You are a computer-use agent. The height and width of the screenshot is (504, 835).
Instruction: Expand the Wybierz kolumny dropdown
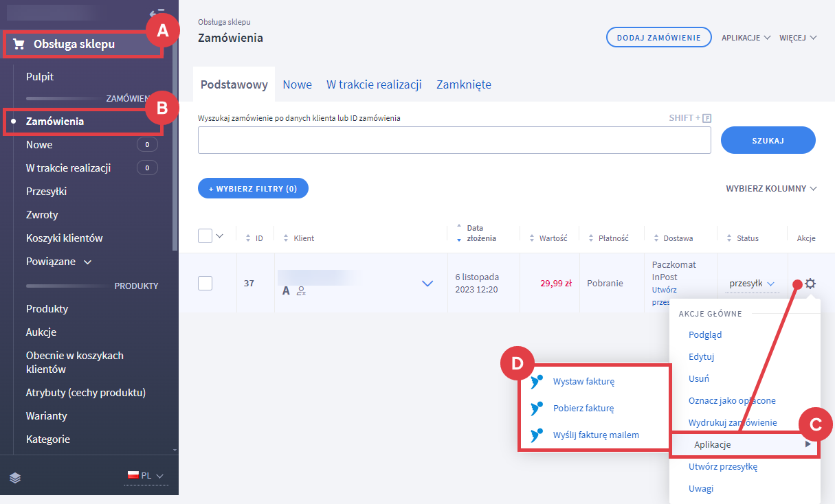[771, 188]
